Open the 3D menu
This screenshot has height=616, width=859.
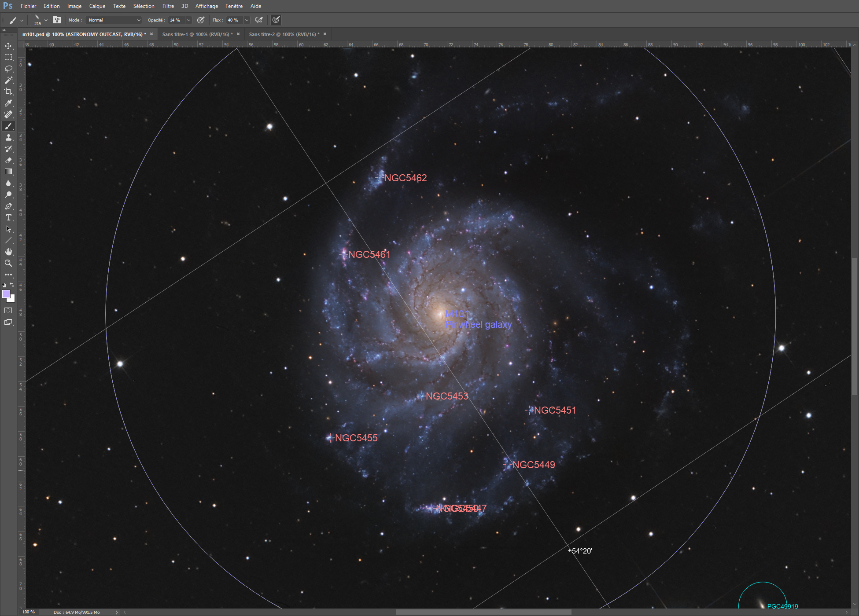click(184, 6)
